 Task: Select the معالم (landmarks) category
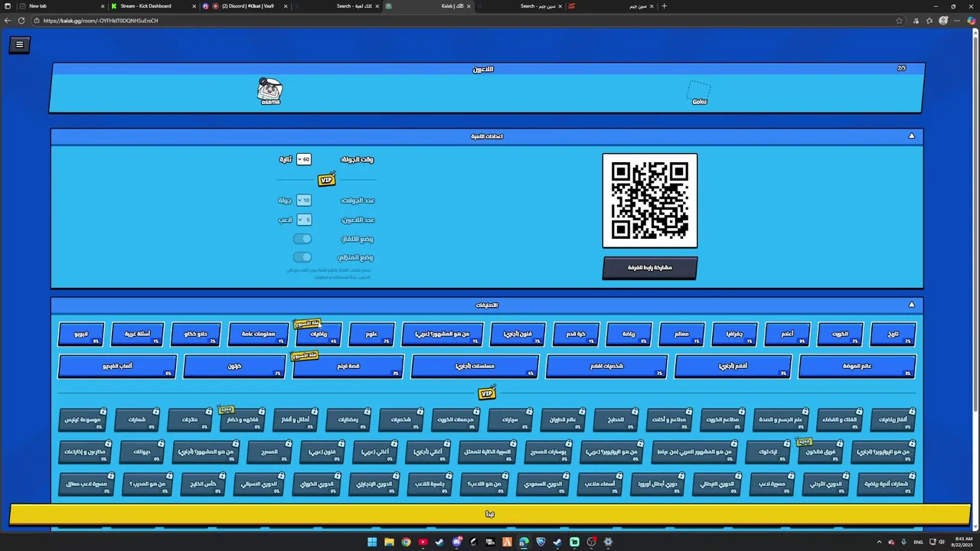(x=681, y=334)
